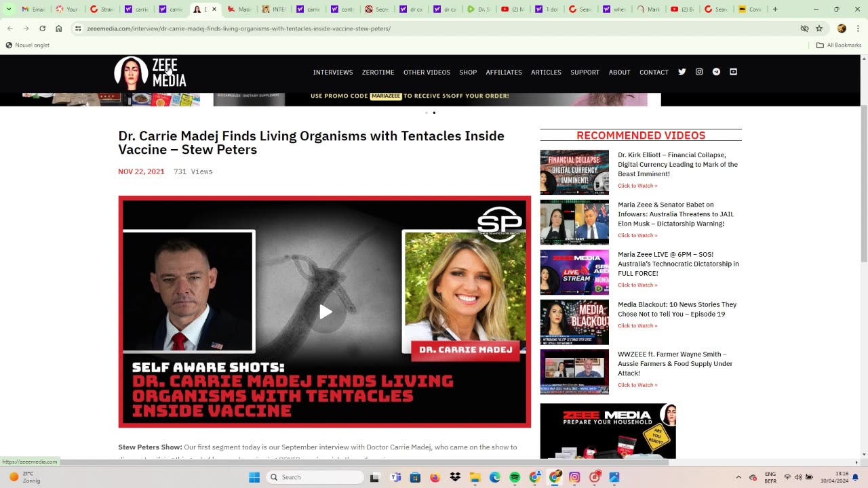Viewport: 868px width, 488px height.
Task: Open the Chrome profile avatar
Action: click(842, 28)
